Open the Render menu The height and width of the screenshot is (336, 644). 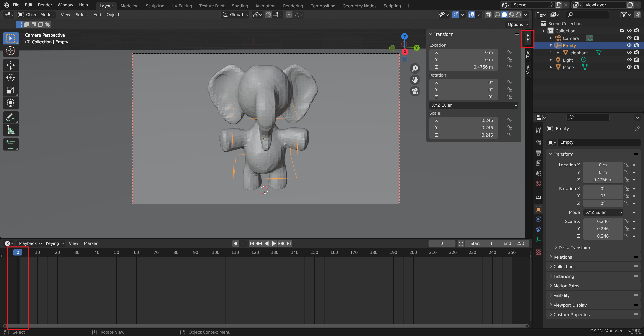45,5
